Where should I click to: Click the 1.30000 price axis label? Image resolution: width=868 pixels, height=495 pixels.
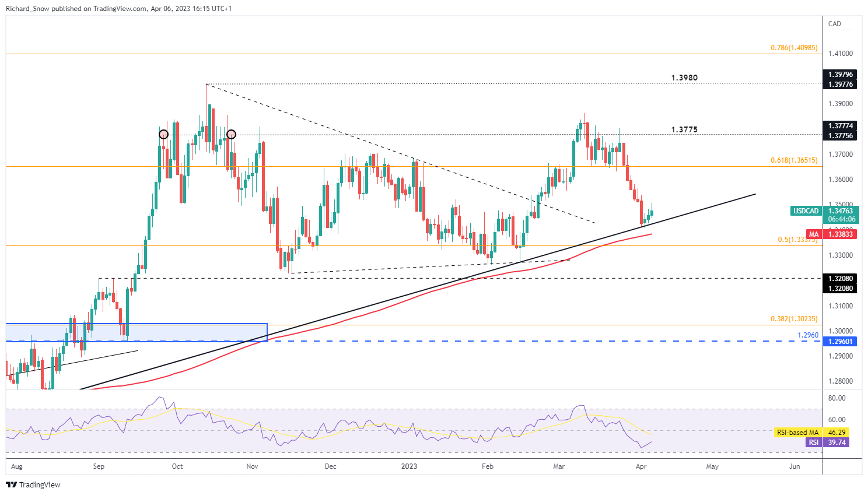tap(841, 331)
